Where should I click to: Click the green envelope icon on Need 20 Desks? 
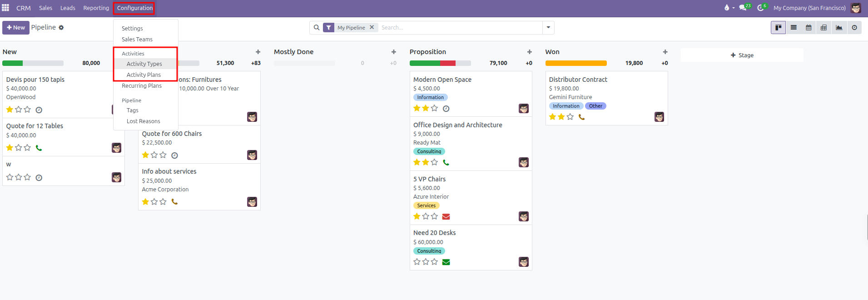(446, 262)
